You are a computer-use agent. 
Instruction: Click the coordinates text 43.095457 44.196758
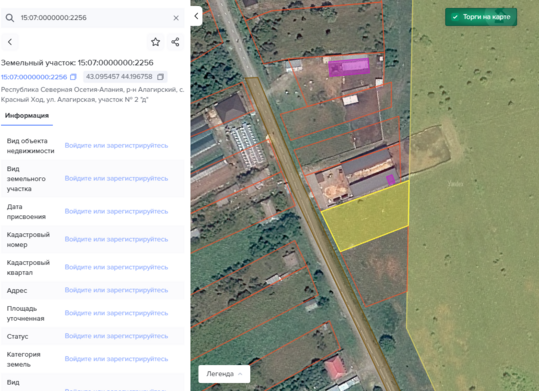pyautogui.click(x=119, y=77)
